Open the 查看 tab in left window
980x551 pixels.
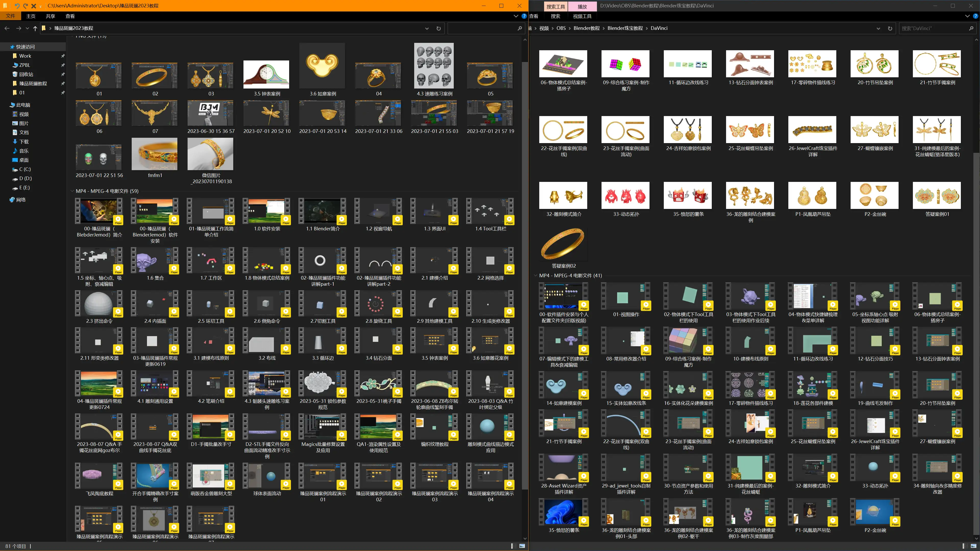(x=70, y=16)
